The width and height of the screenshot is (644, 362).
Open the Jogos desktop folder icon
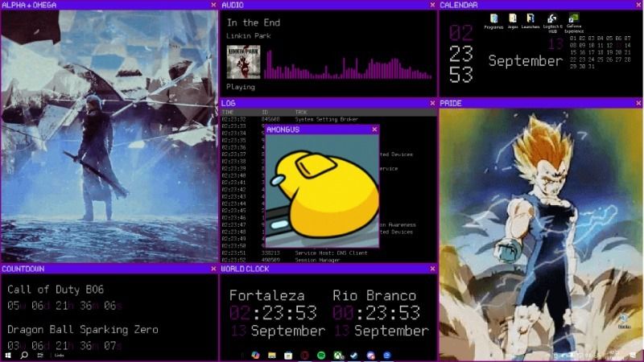click(x=513, y=22)
